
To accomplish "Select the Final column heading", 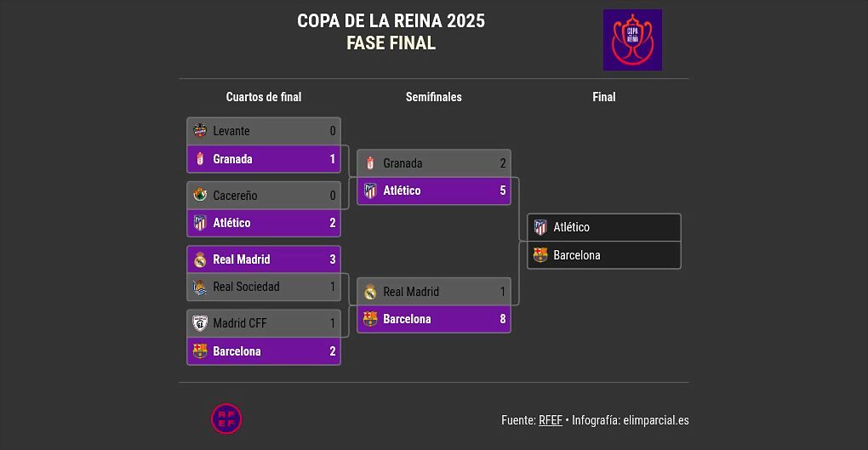I will point(604,97).
